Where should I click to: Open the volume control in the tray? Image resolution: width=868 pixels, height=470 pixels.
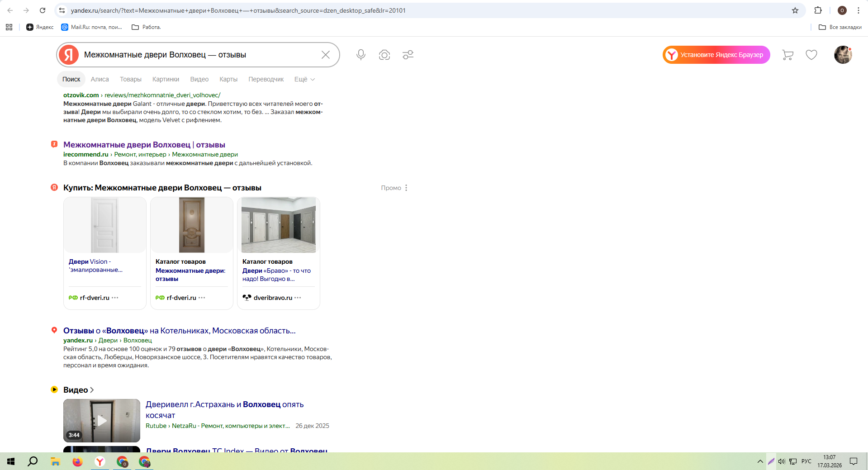click(782, 461)
